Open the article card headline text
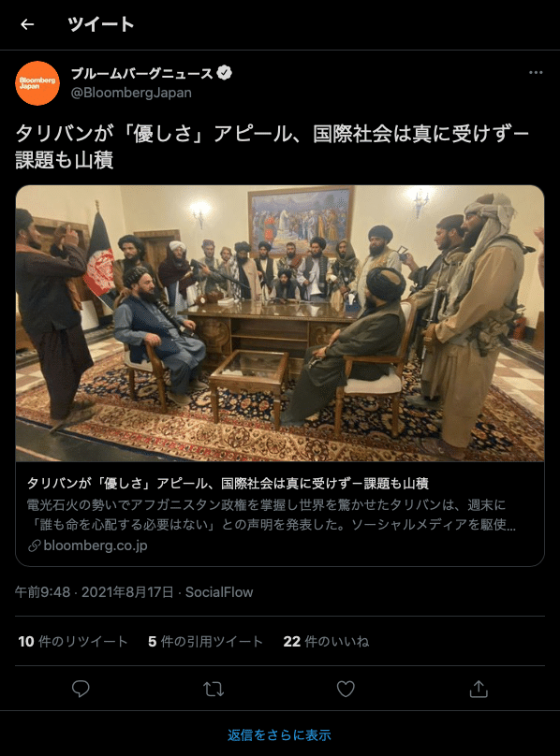The image size is (560, 756). click(x=228, y=483)
